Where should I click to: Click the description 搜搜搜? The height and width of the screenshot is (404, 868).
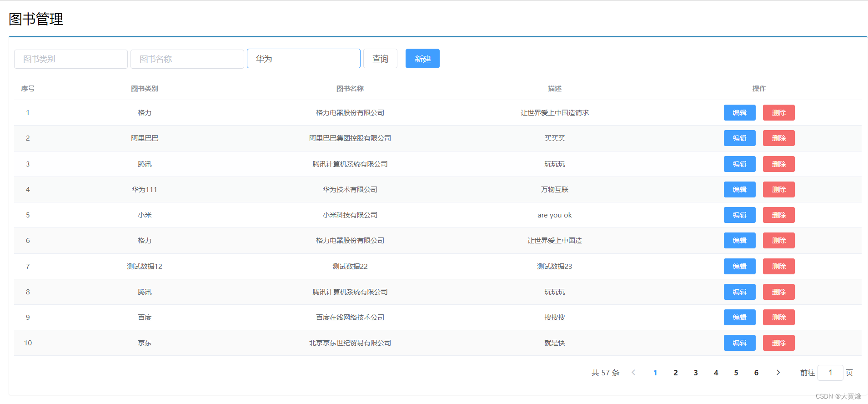[x=555, y=318]
